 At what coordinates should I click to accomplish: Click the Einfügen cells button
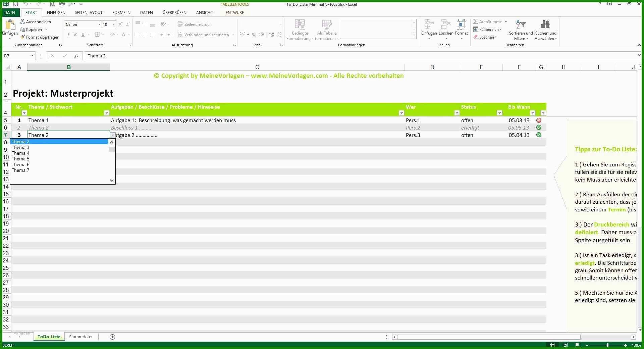pos(429,30)
